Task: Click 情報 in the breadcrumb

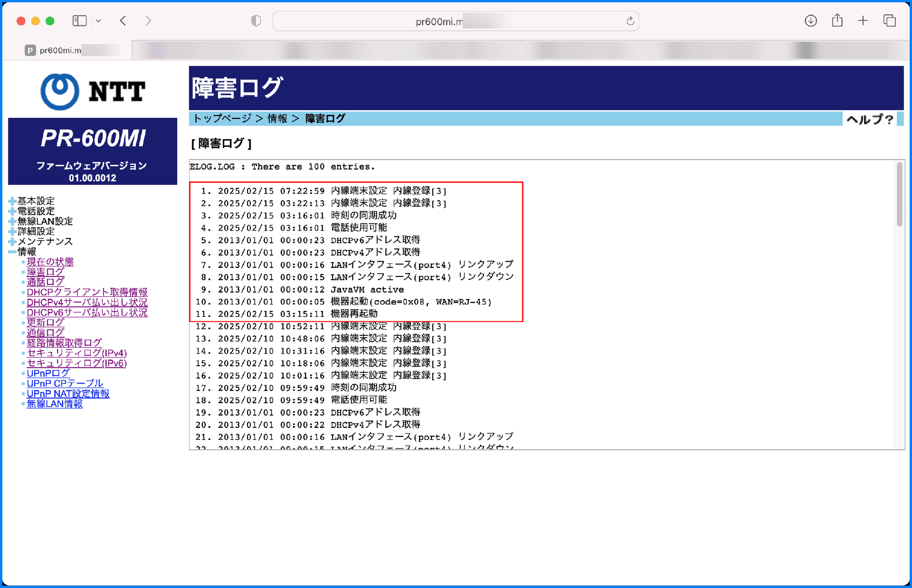Action: 277,119
